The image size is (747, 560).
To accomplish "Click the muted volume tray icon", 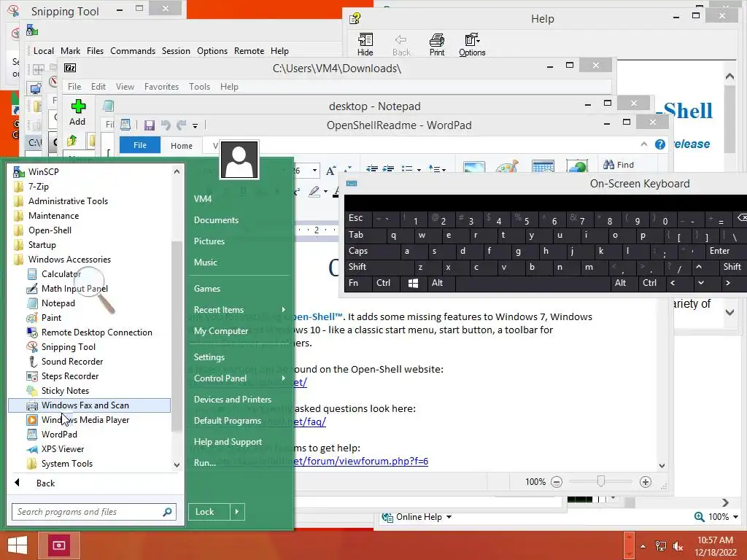I will coord(678,546).
